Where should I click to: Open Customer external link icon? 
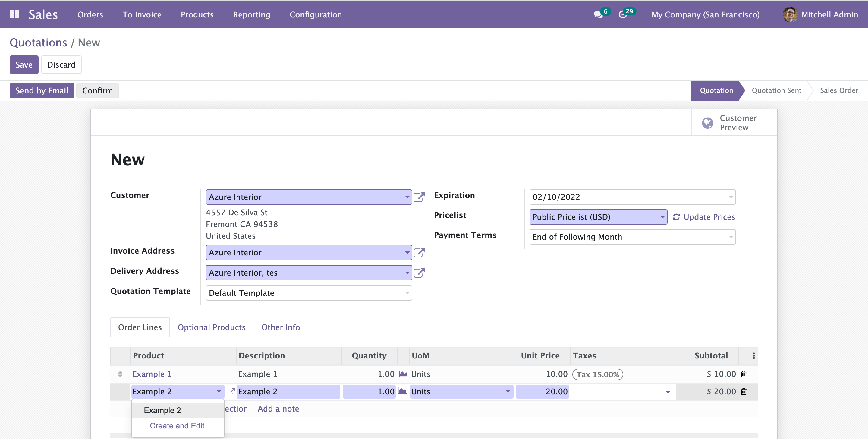419,197
